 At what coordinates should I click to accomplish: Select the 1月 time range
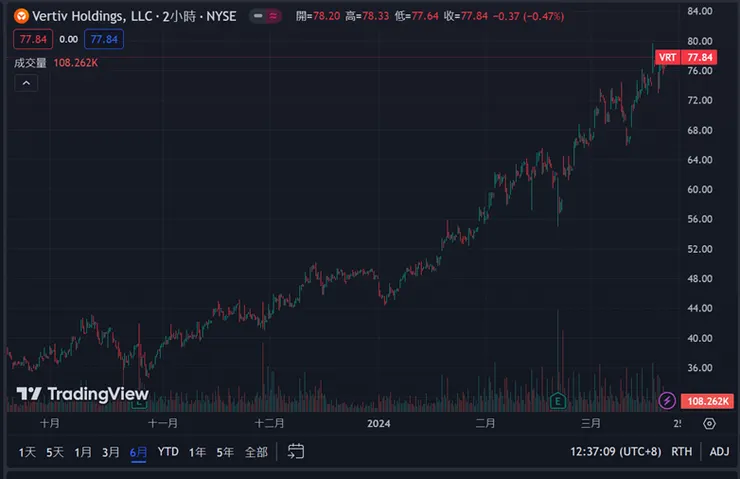click(x=83, y=452)
